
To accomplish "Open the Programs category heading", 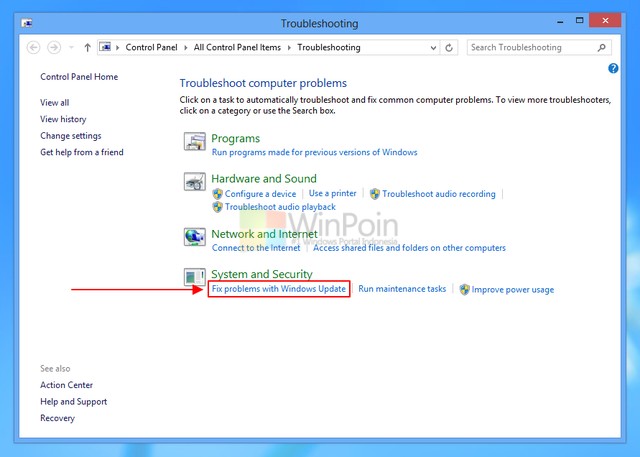I will 236,138.
